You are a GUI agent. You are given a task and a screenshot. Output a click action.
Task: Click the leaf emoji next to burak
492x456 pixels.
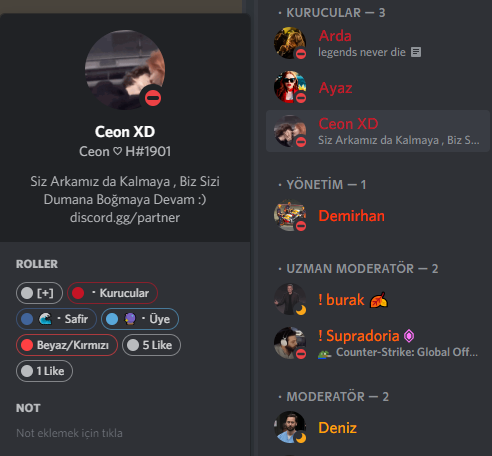[x=378, y=300]
